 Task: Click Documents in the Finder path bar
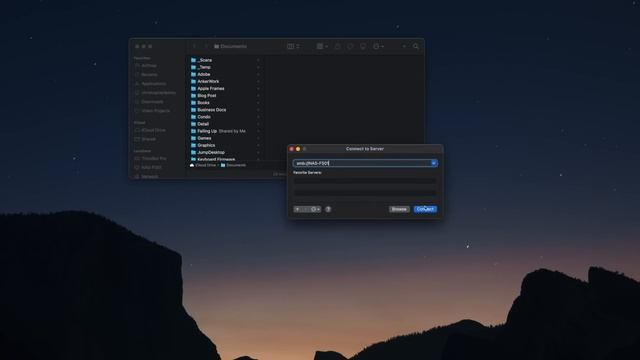click(233, 165)
